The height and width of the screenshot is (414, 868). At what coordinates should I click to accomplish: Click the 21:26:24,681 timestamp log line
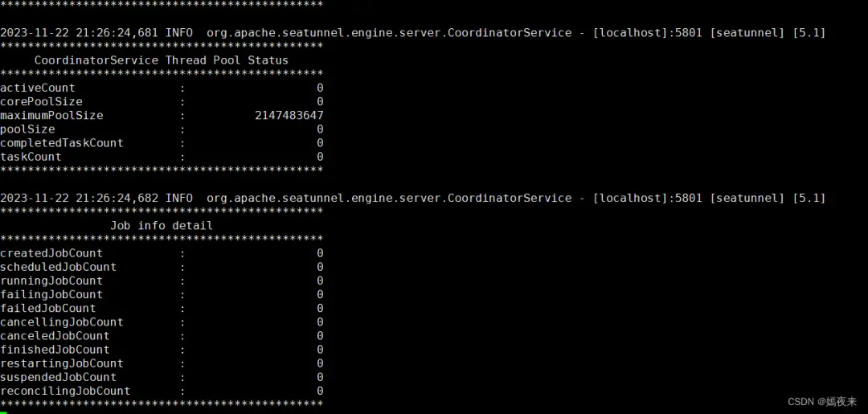tap(413, 33)
